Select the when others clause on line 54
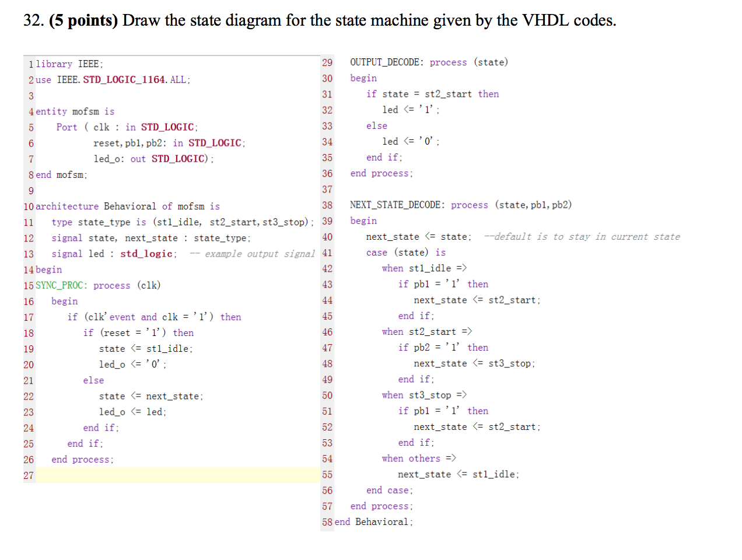This screenshot has width=742, height=560. [415, 459]
